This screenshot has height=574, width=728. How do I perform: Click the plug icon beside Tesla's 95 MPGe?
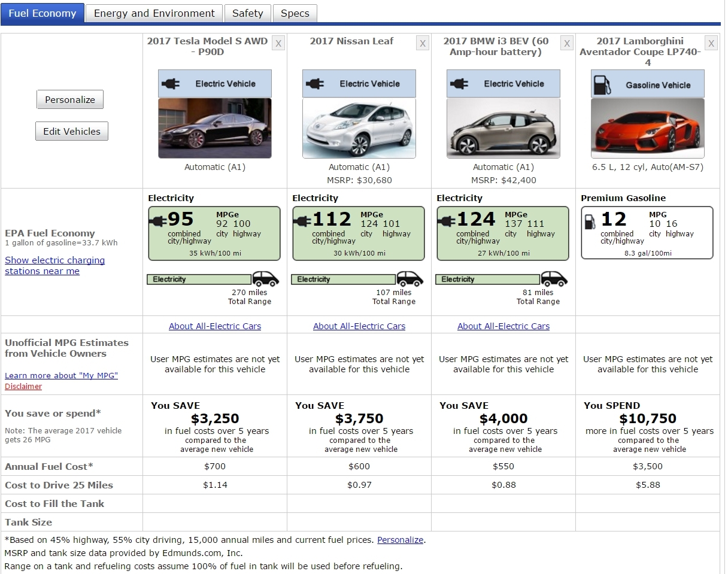pos(159,220)
